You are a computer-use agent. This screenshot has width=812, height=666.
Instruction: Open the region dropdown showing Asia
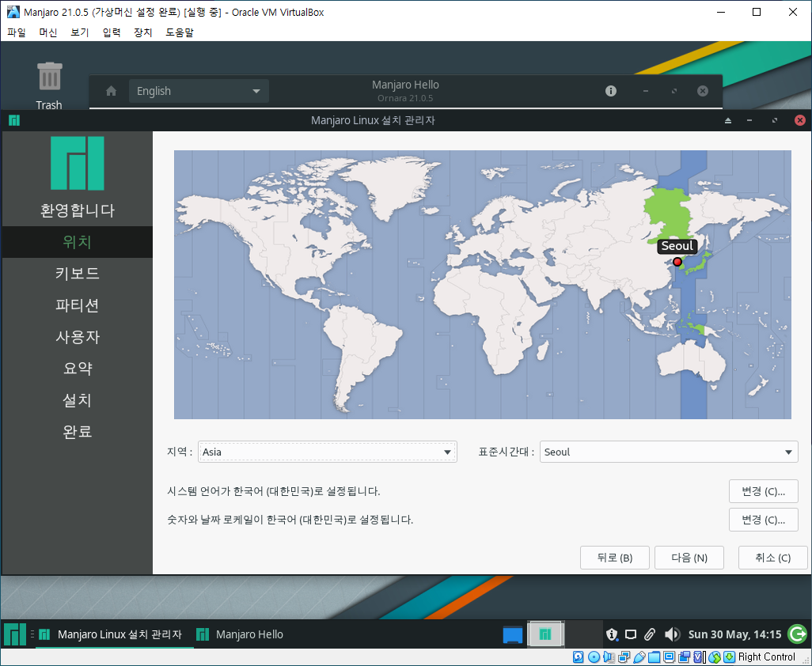coord(328,452)
